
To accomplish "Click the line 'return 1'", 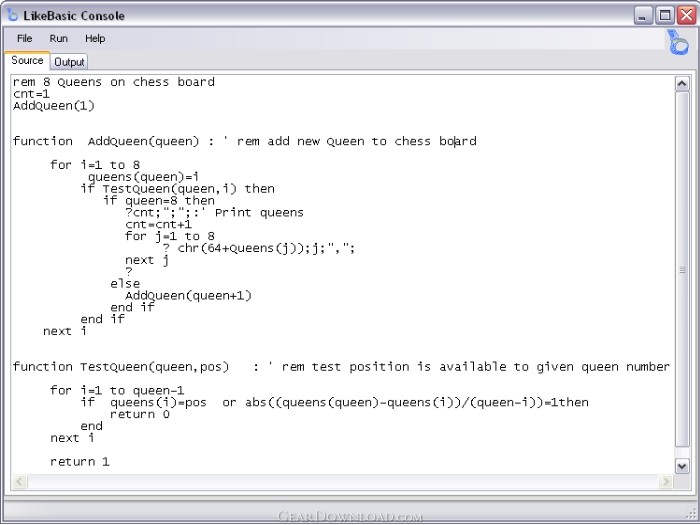I will tap(79, 462).
